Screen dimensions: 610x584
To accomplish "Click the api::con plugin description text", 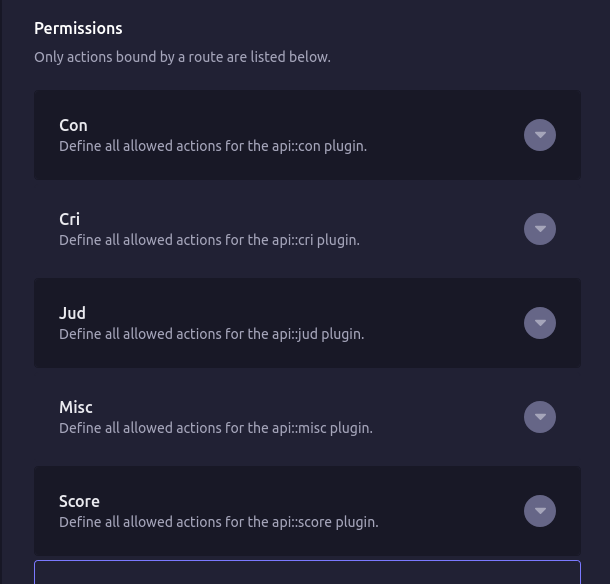I will click(x=213, y=146).
